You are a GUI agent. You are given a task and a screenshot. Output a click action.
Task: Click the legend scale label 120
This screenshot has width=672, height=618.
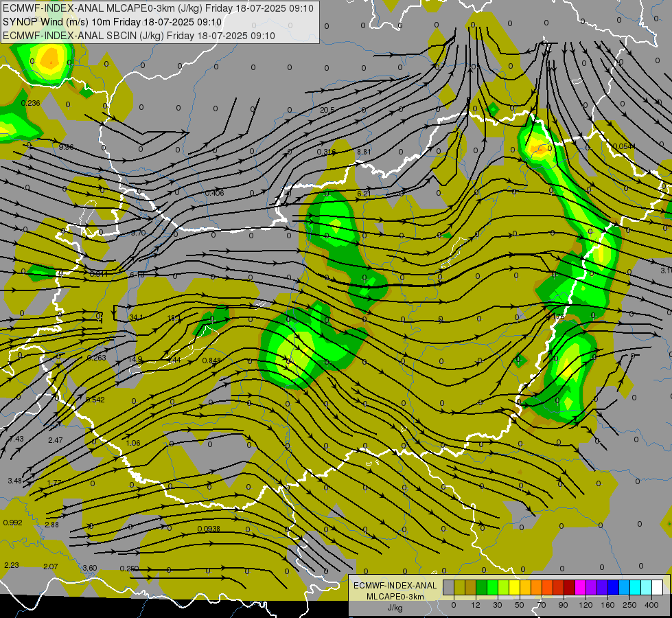586,605
